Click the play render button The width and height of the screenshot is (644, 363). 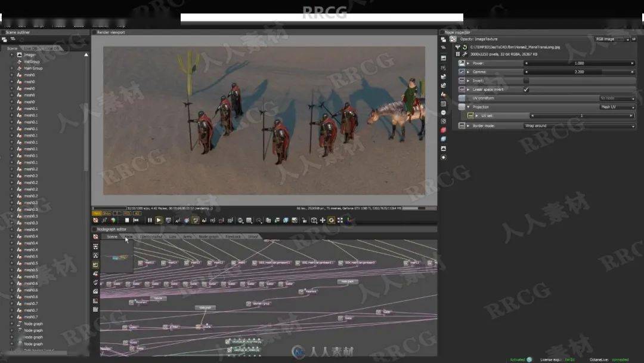coord(159,220)
